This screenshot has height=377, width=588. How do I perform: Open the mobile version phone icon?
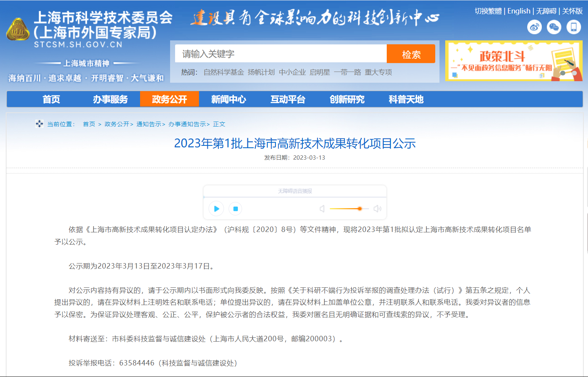tap(573, 27)
